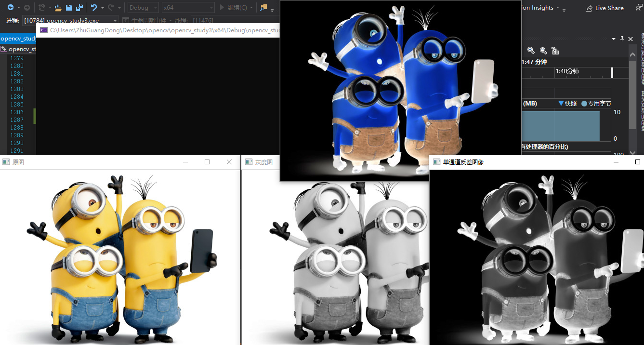Maximize the 单通道反差图像 window
The width and height of the screenshot is (644, 345).
tap(637, 162)
